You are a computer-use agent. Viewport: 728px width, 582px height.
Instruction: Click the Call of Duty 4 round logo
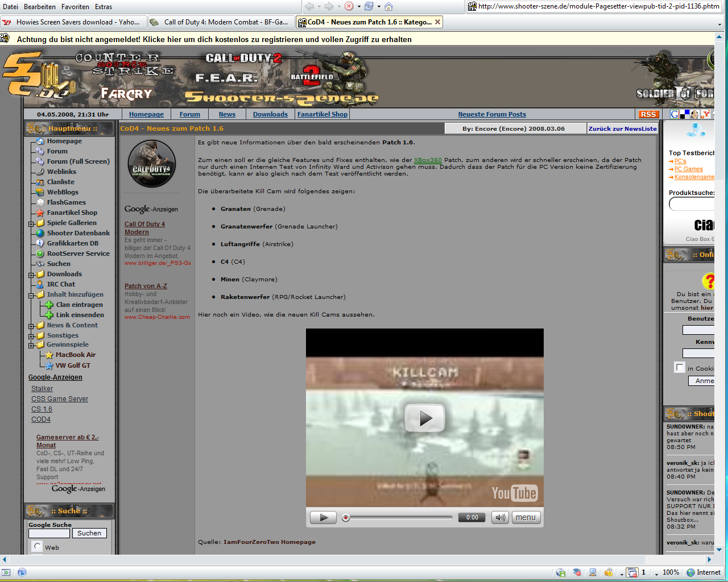click(x=152, y=164)
